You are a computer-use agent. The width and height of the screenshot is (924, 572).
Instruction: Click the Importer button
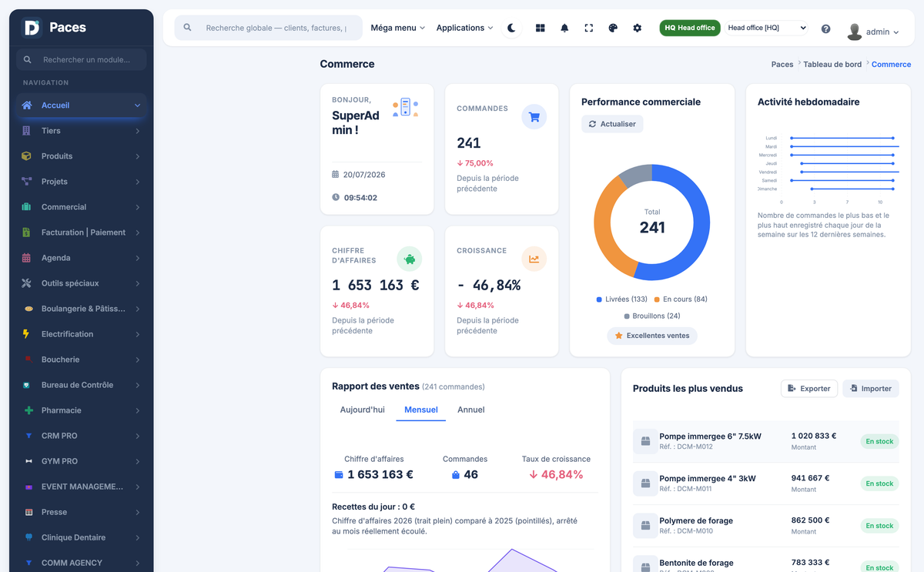click(x=871, y=389)
